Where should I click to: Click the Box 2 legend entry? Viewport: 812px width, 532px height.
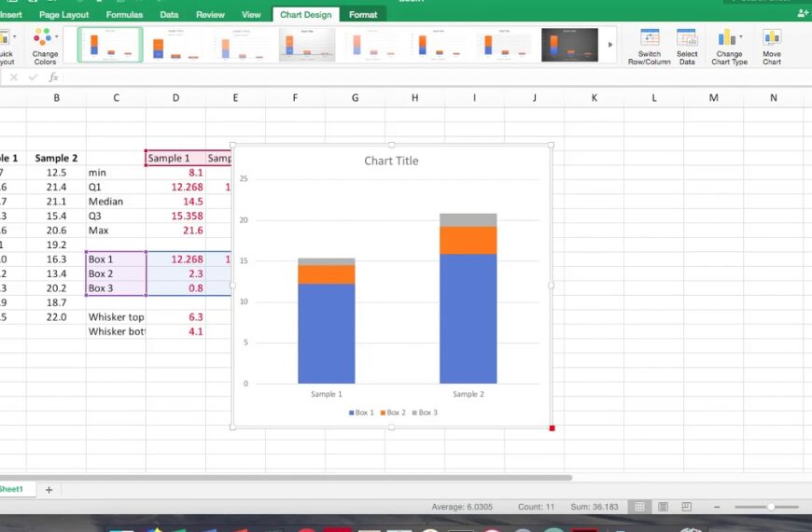pos(393,413)
